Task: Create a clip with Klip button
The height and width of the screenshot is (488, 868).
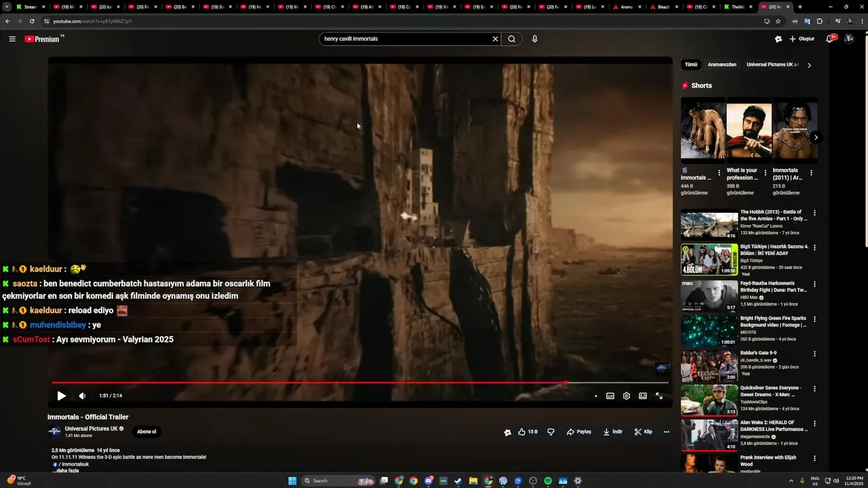Action: 643,432
